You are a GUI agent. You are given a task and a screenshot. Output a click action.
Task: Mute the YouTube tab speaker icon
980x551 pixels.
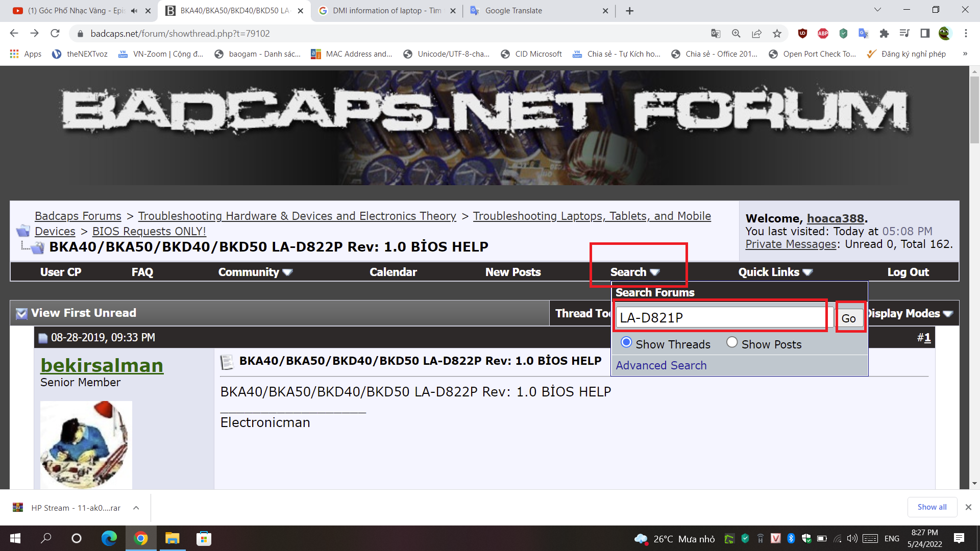[x=134, y=11]
